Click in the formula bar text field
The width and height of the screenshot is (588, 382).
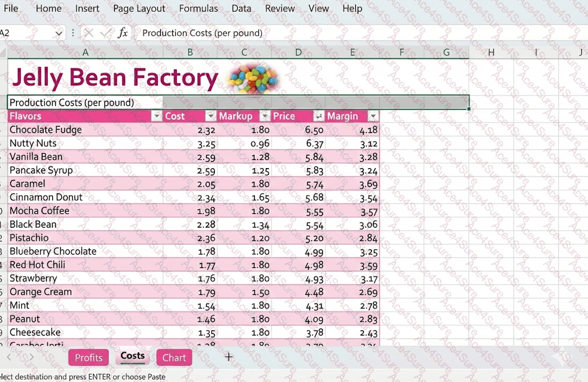pos(345,33)
